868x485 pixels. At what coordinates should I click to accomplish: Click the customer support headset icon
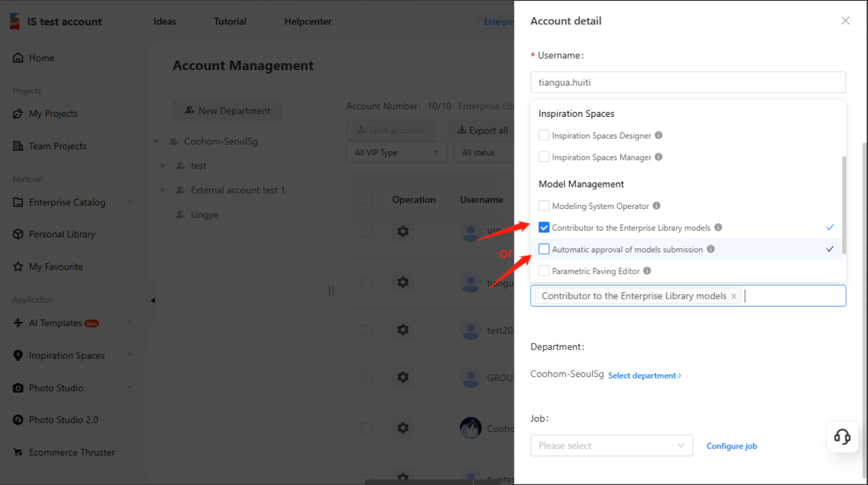[x=842, y=437]
